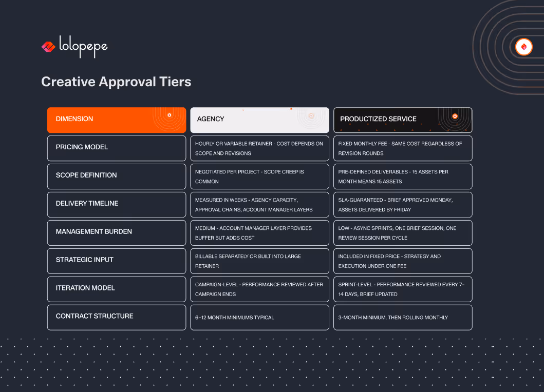Click the 'Hourly or variable retainer' cell
The height and width of the screenshot is (392, 544).
[x=259, y=148]
